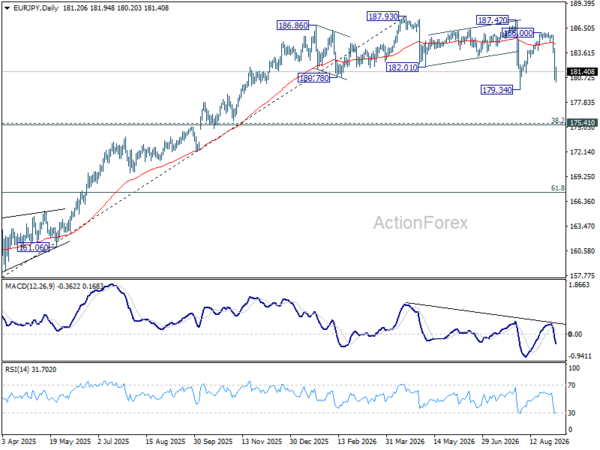Click the 161.060 price label

pyautogui.click(x=34, y=248)
